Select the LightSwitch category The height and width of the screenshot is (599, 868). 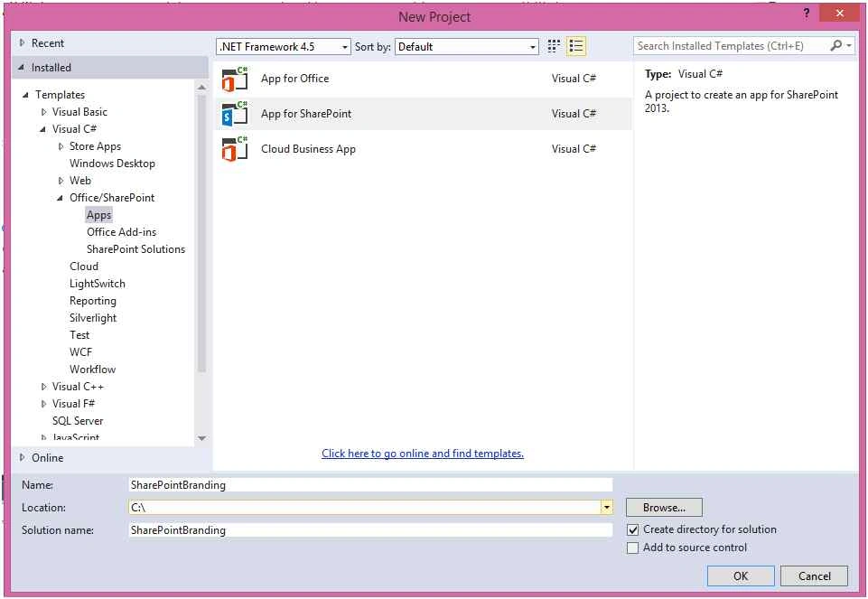coord(97,284)
